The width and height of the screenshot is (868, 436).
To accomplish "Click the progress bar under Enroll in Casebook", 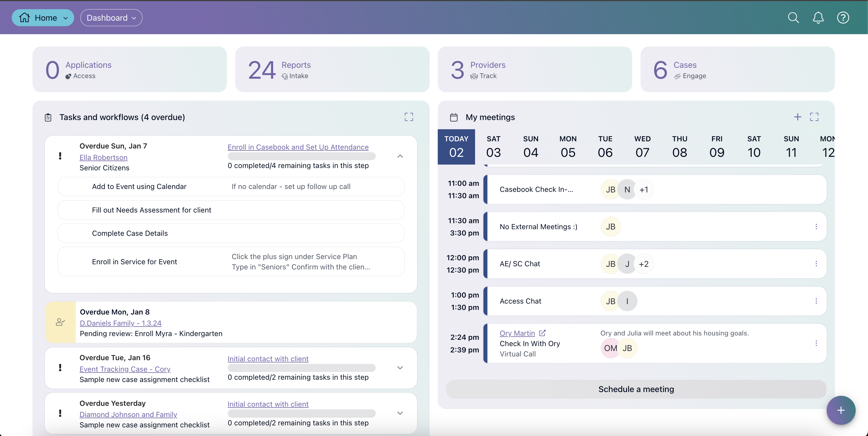I will click(301, 156).
